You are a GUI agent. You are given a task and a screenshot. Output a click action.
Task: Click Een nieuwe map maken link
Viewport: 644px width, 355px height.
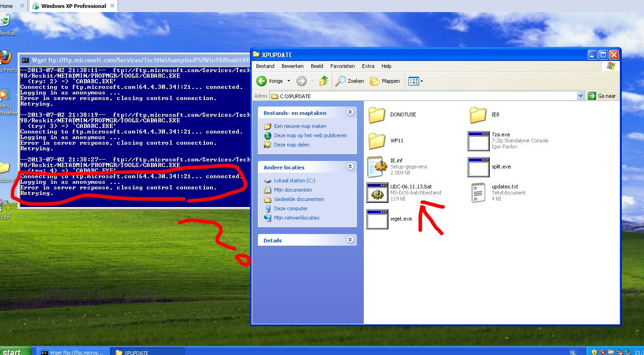(x=300, y=126)
